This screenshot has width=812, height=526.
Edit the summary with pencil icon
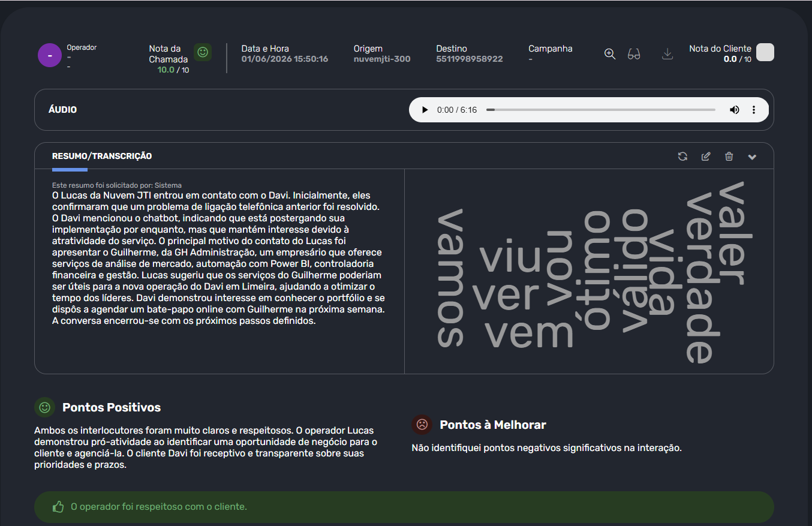tap(706, 157)
